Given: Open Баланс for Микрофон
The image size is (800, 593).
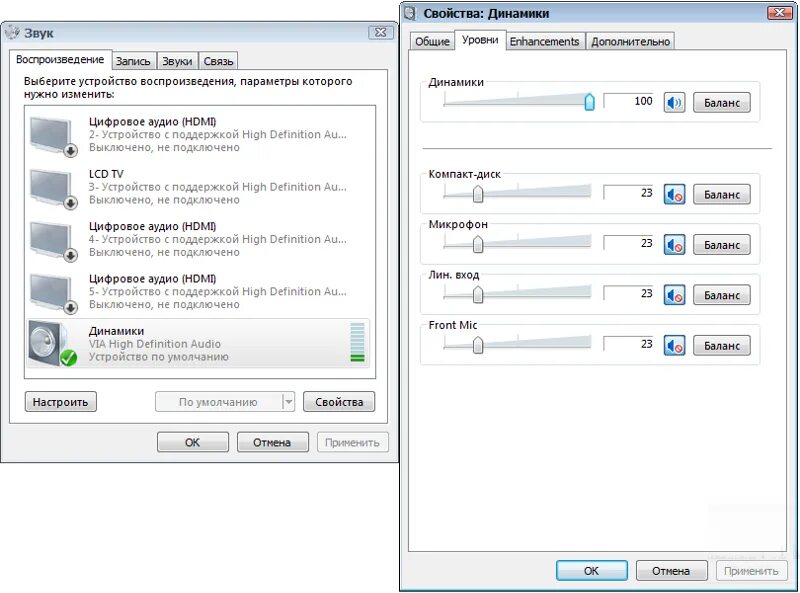Looking at the screenshot, I should pyautogui.click(x=722, y=245).
